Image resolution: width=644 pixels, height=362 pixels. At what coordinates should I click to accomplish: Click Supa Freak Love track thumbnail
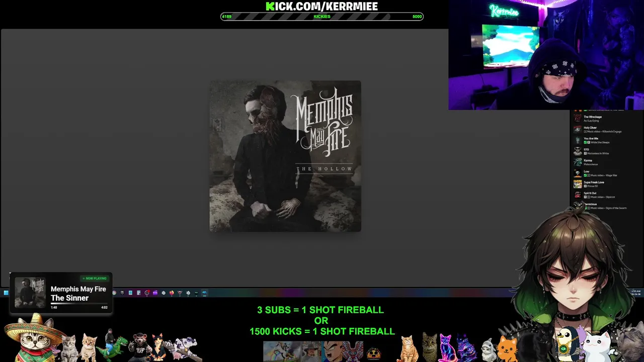[578, 184]
